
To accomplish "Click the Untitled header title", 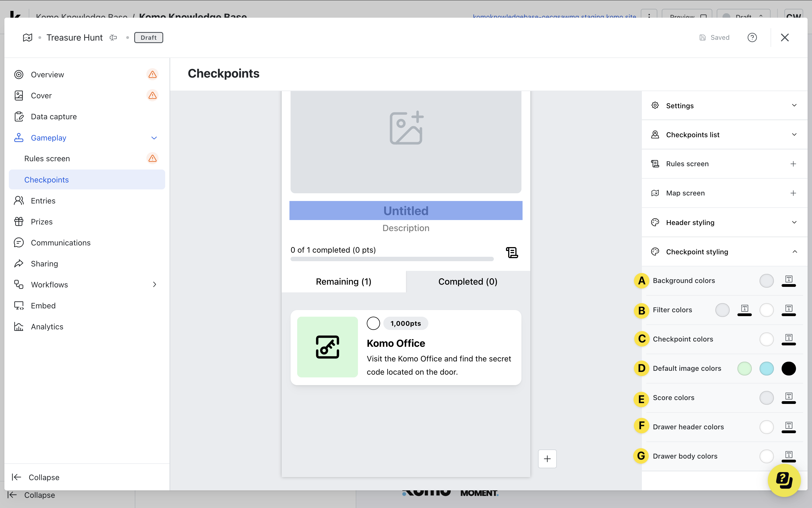I will [x=406, y=211].
